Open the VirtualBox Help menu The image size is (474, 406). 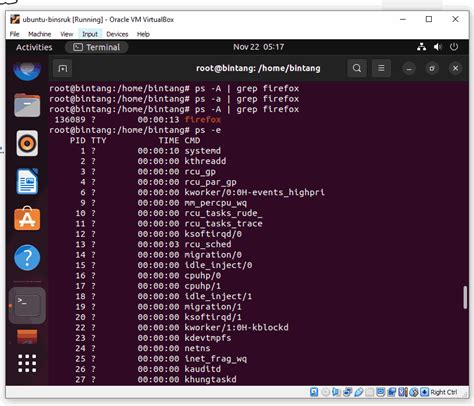click(143, 34)
